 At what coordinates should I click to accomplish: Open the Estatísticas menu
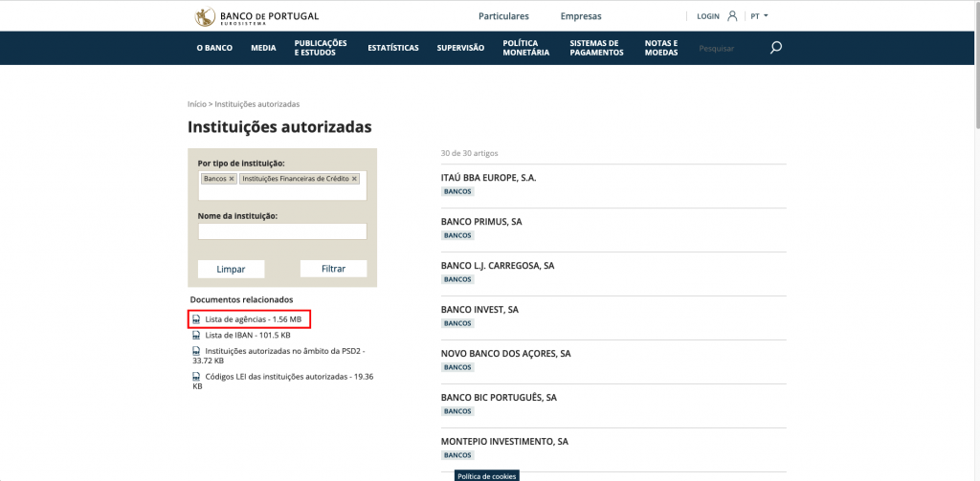pyautogui.click(x=393, y=48)
